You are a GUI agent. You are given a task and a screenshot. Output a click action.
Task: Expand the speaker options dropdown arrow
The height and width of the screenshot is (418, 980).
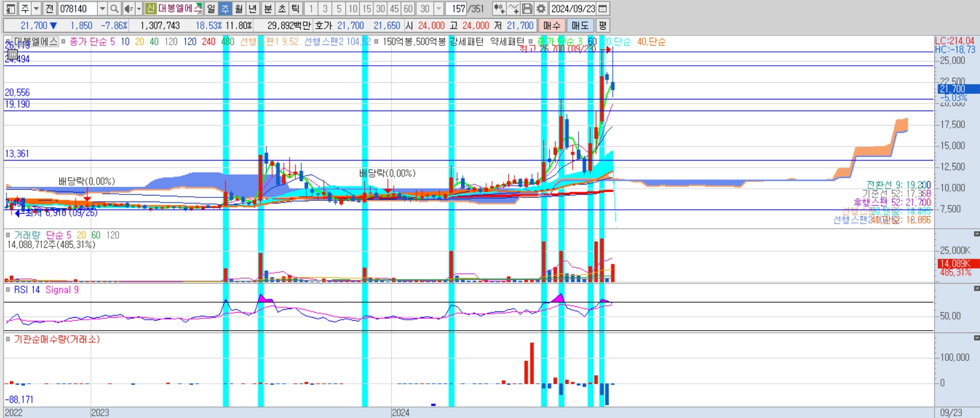[x=139, y=9]
